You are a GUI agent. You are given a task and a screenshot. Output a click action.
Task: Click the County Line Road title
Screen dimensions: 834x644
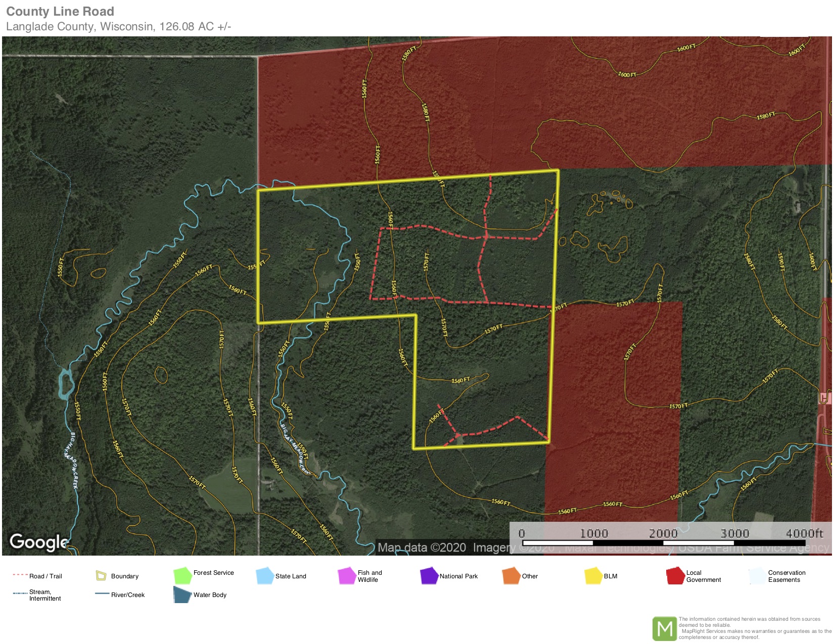(x=60, y=11)
